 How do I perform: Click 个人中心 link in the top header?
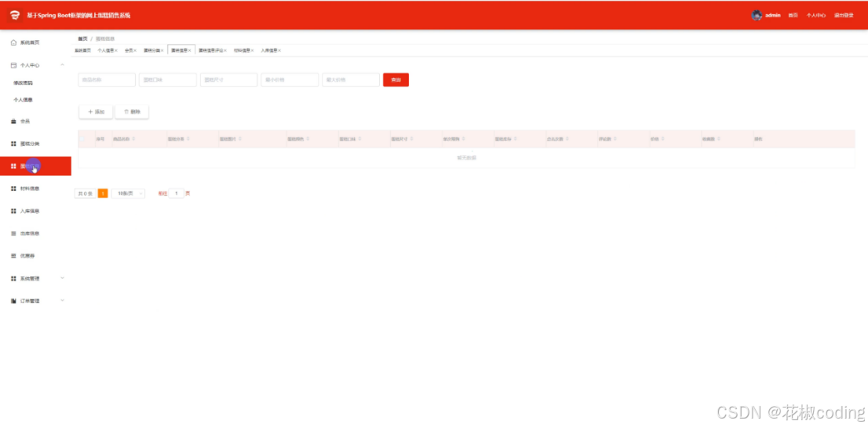point(816,16)
